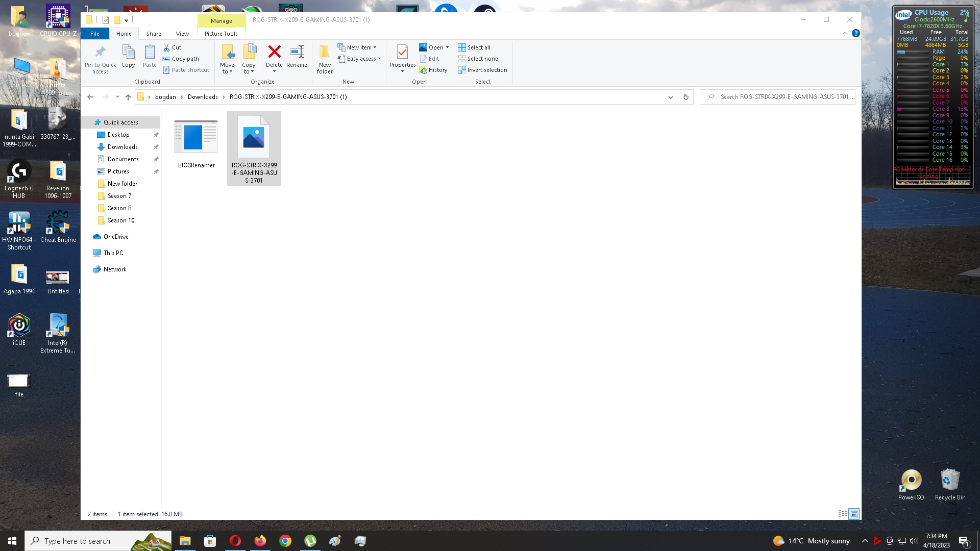Expand address bar history dropdown
The height and width of the screenshot is (551, 980).
pos(671,97)
